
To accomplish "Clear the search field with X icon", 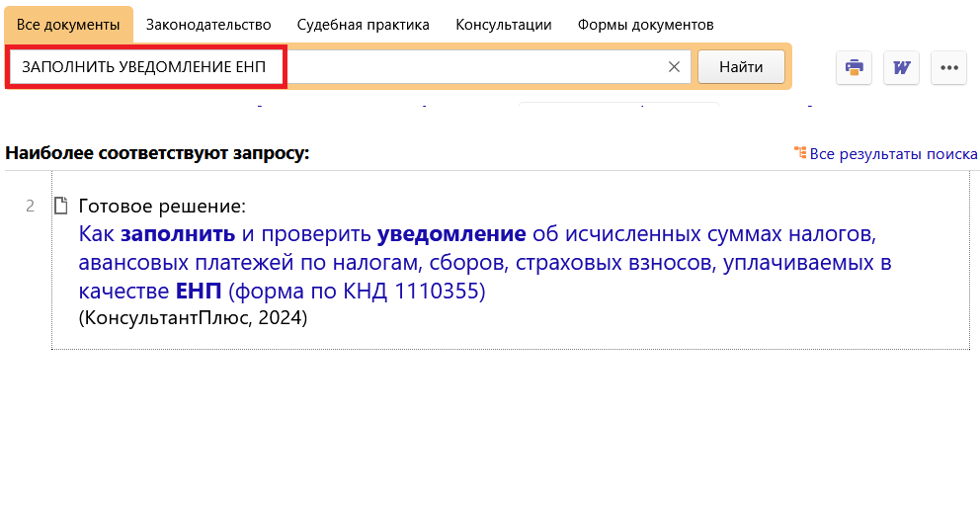I will pos(674,67).
